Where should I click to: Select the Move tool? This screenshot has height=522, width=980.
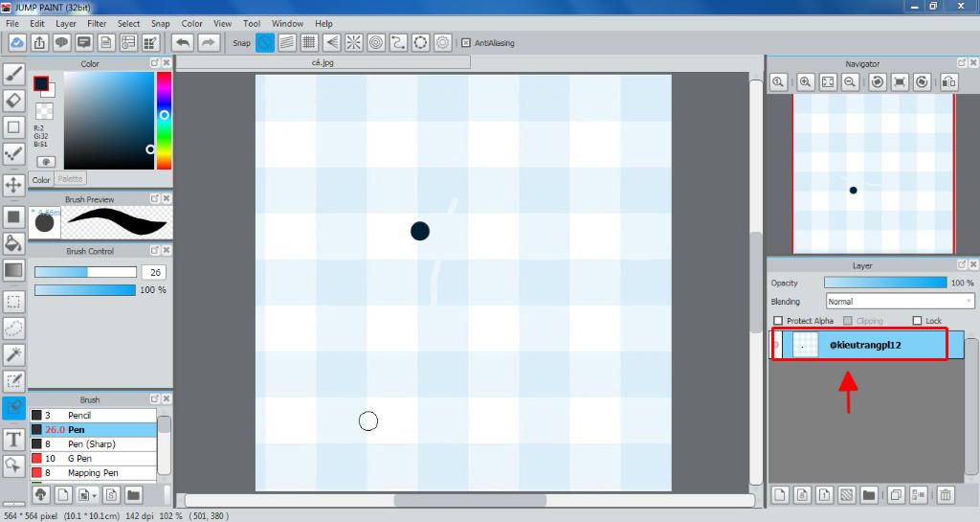point(13,185)
